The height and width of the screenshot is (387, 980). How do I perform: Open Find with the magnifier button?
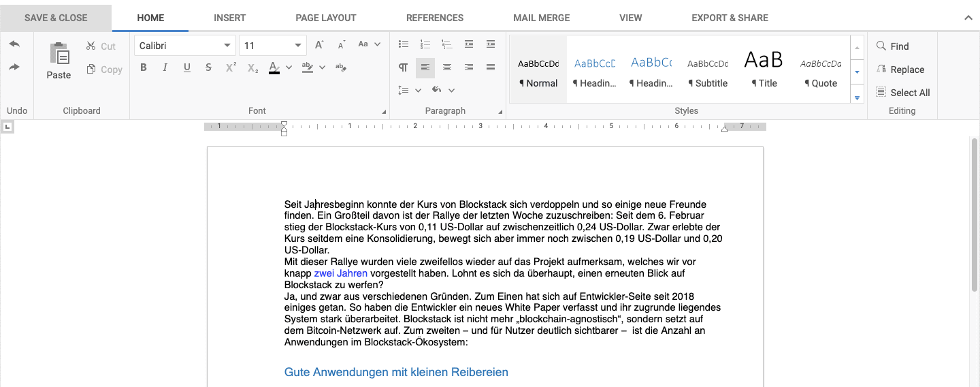point(892,46)
